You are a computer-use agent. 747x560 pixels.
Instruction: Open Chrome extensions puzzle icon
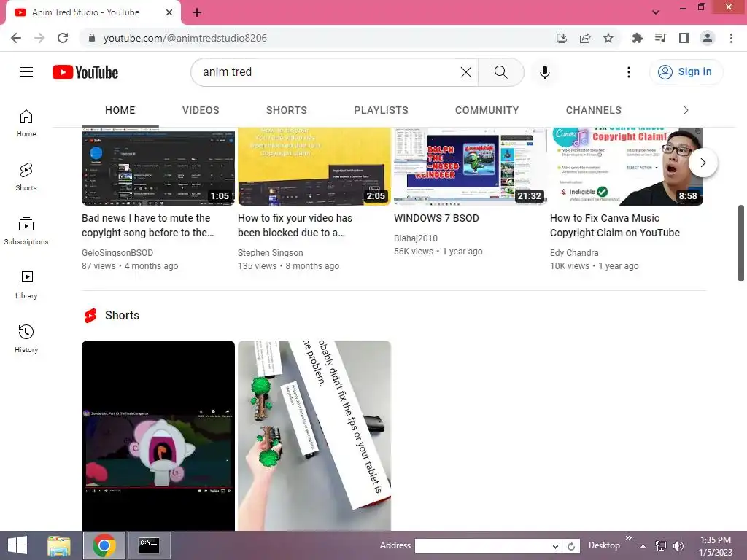coord(637,38)
